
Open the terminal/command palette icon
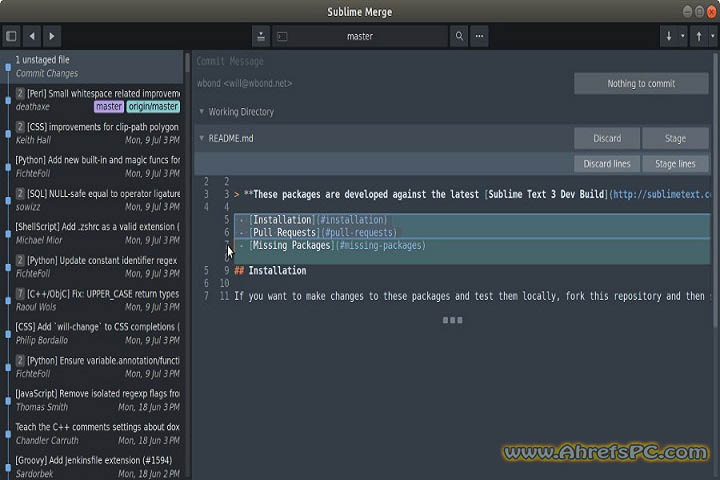pos(282,36)
